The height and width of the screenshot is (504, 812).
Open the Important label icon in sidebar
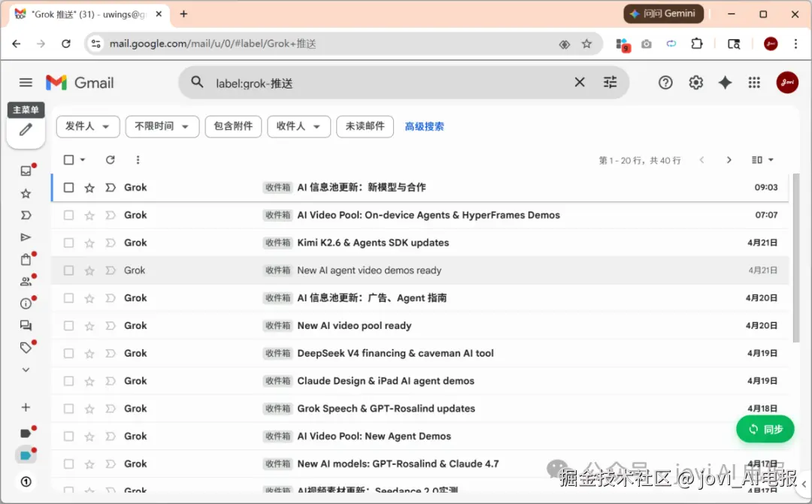click(x=26, y=216)
